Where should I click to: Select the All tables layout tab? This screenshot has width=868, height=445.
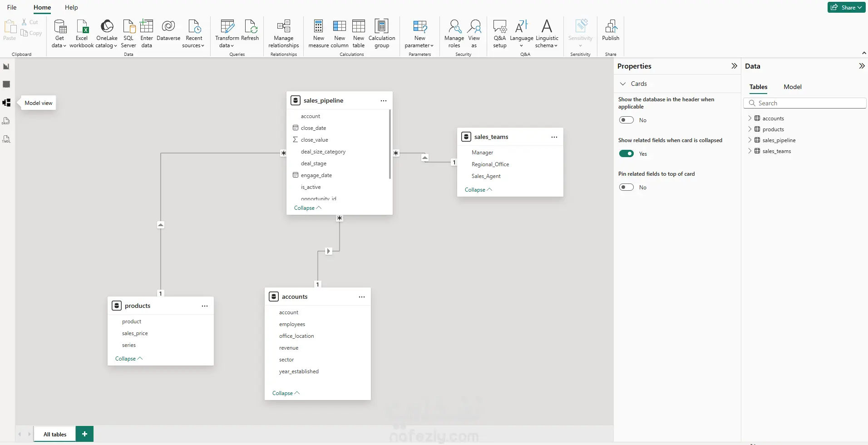[x=55, y=434]
